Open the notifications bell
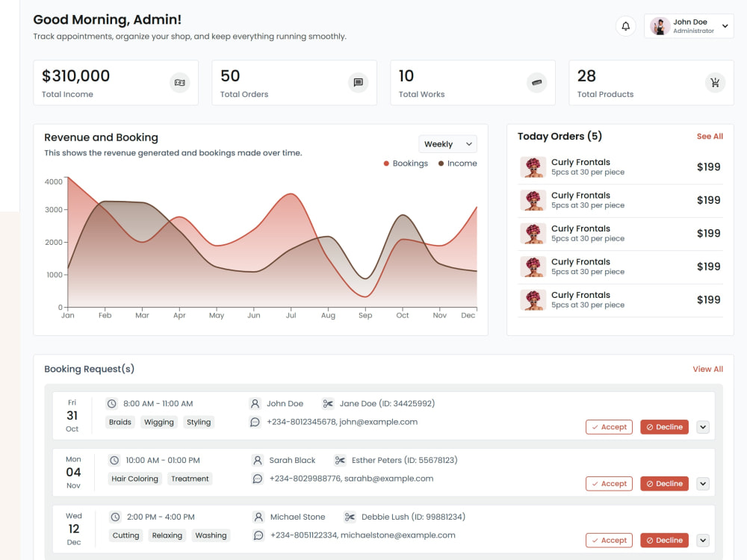Image resolution: width=747 pixels, height=560 pixels. tap(625, 26)
